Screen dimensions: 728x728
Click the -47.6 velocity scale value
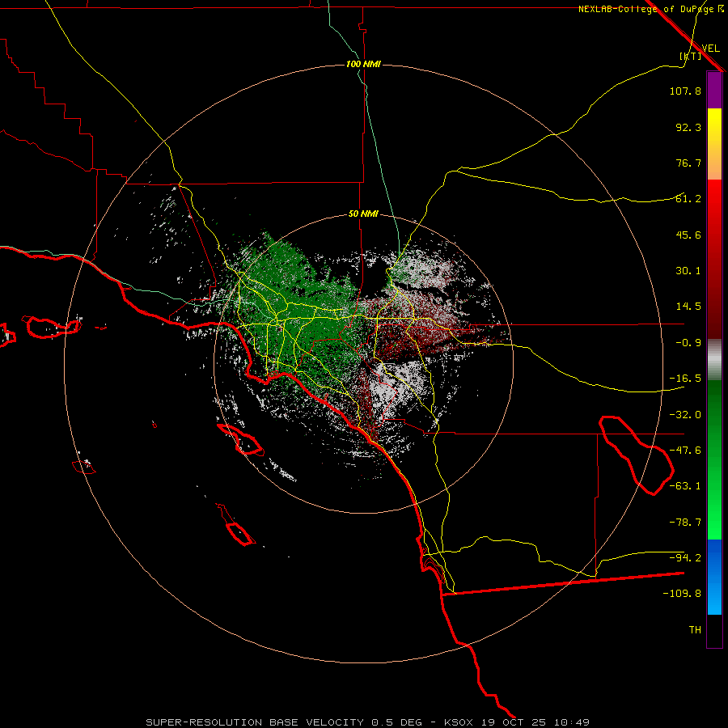685,451
